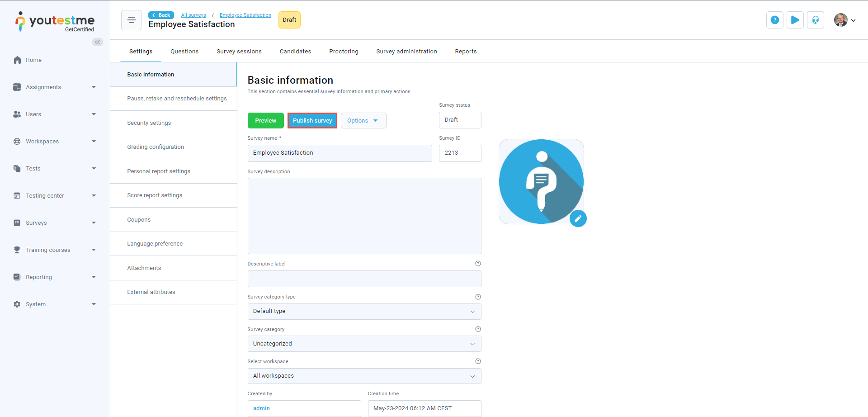Click the Assignments sidebar icon
The height and width of the screenshot is (417, 868).
[x=17, y=87]
